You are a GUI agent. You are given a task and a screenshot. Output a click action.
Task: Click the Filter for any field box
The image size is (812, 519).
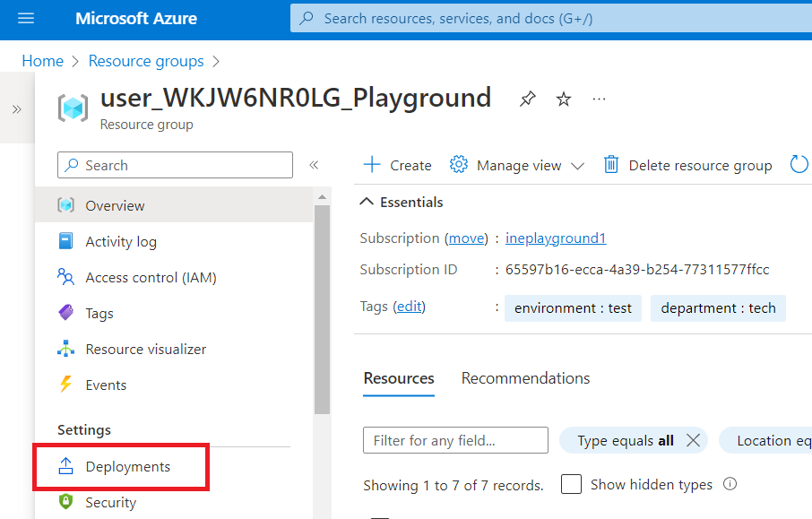tap(455, 440)
